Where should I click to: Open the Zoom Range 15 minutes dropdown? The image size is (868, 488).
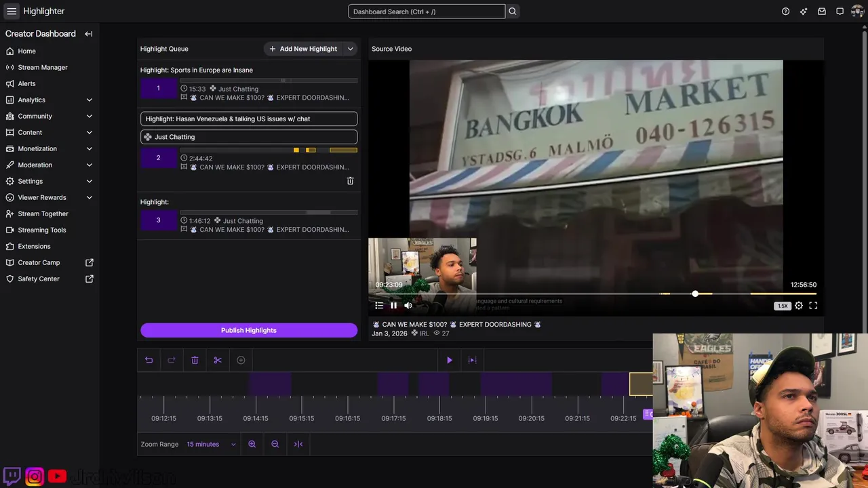click(212, 444)
